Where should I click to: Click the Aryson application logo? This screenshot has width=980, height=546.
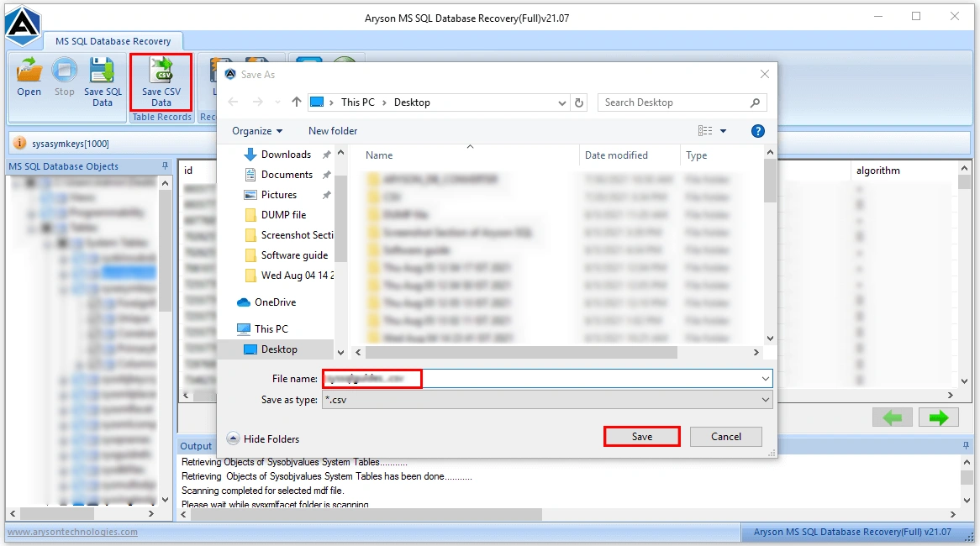coord(23,25)
